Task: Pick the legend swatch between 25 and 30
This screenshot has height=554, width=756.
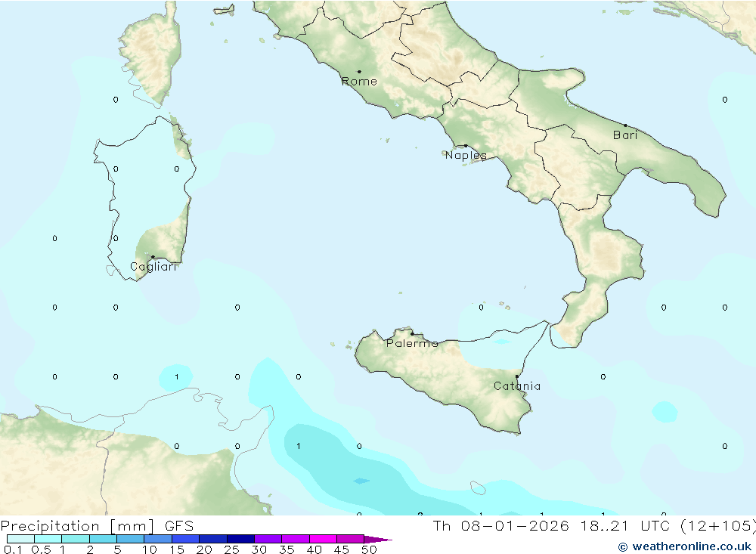Action: 240,539
